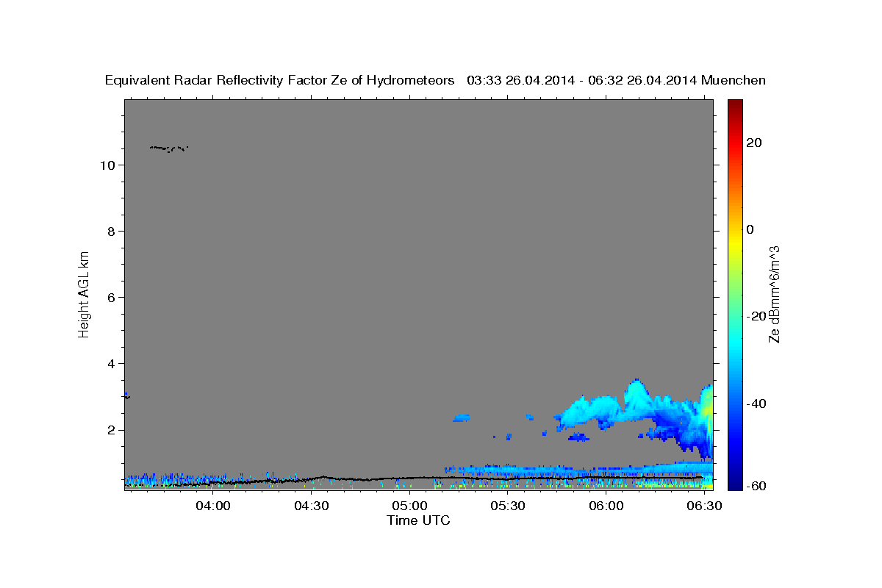Click the colorbar label '-60'
The image size is (882, 588).
coord(756,486)
